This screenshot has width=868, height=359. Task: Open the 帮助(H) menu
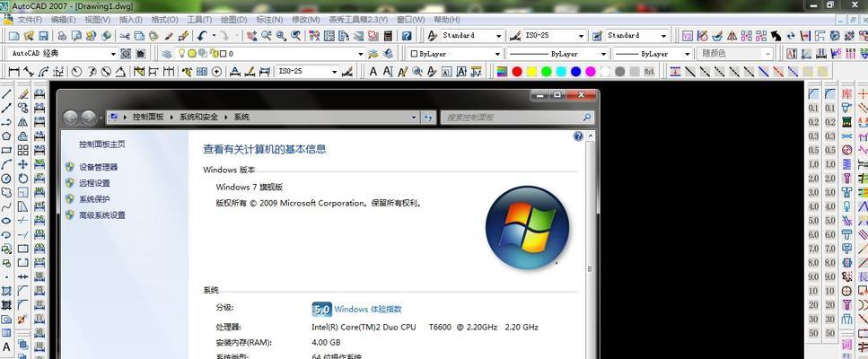click(447, 20)
